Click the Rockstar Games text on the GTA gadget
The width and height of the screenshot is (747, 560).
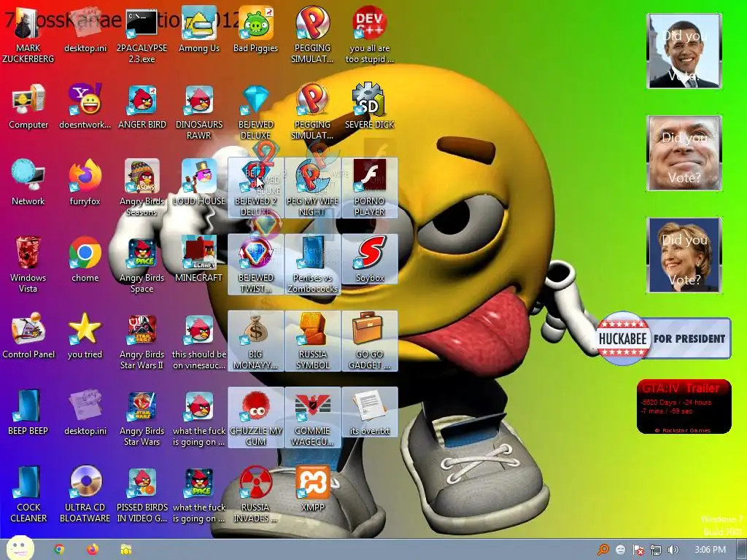tap(683, 430)
